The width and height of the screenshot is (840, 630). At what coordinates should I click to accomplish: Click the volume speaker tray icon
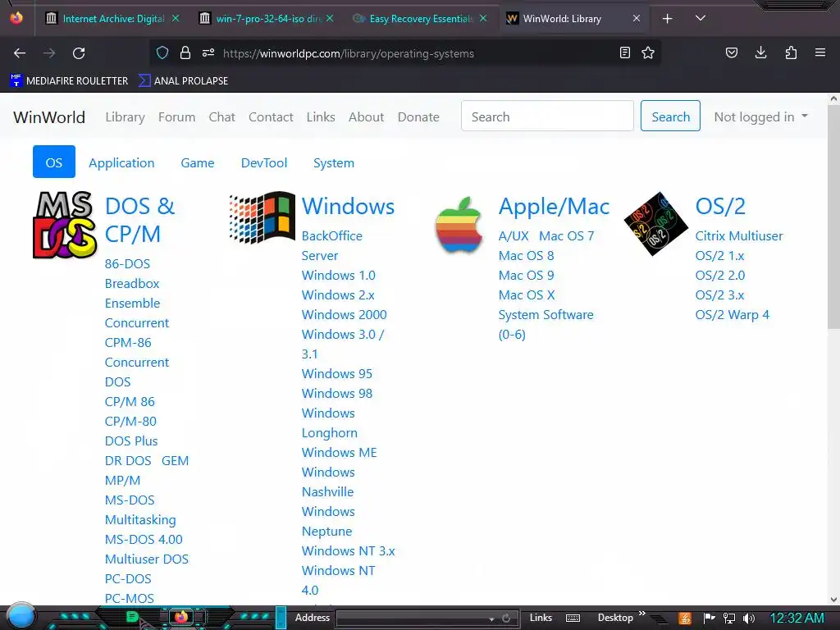749,619
